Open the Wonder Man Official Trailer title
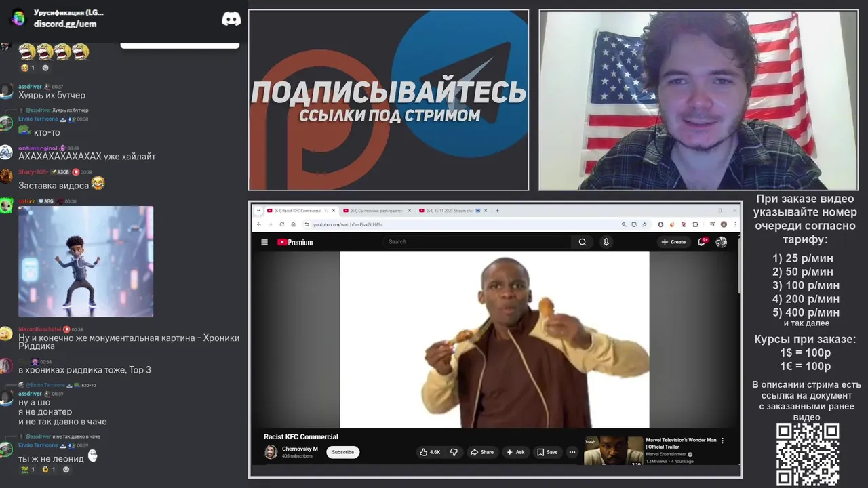The width and height of the screenshot is (868, 488). [681, 443]
